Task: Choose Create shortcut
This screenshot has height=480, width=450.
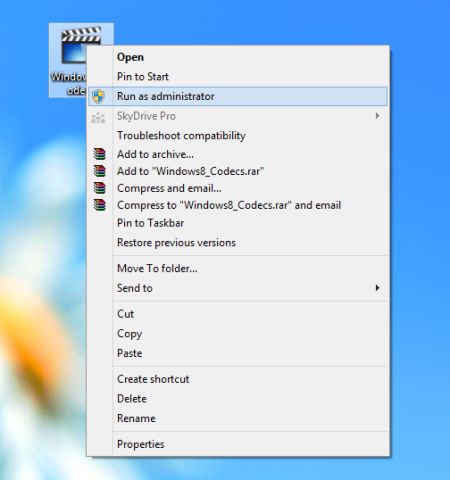Action: coord(238,379)
